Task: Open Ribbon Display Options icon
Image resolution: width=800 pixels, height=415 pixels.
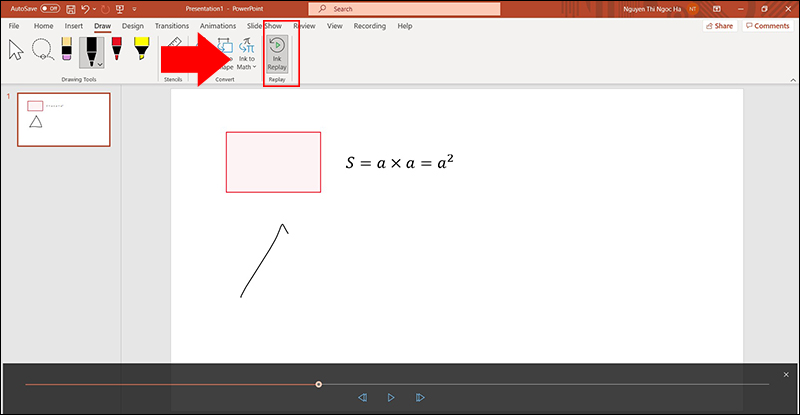Action: click(x=716, y=9)
